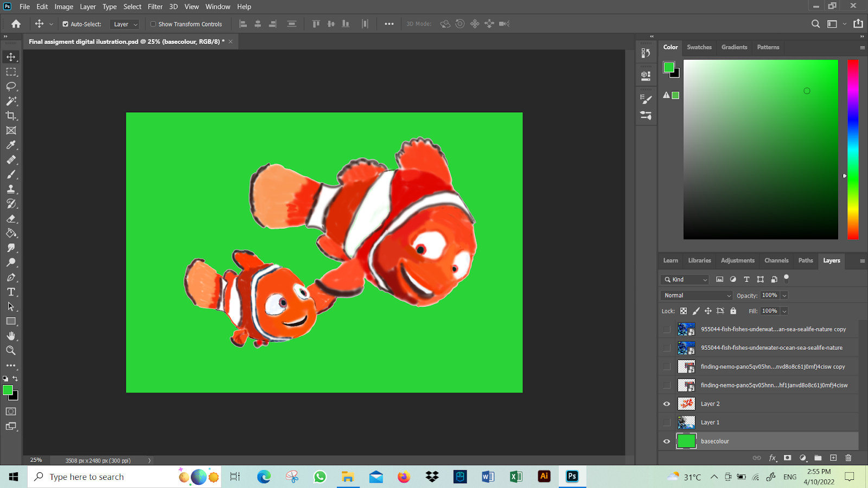Image resolution: width=868 pixels, height=488 pixels.
Task: Click the Home icon in options bar
Action: point(16,24)
